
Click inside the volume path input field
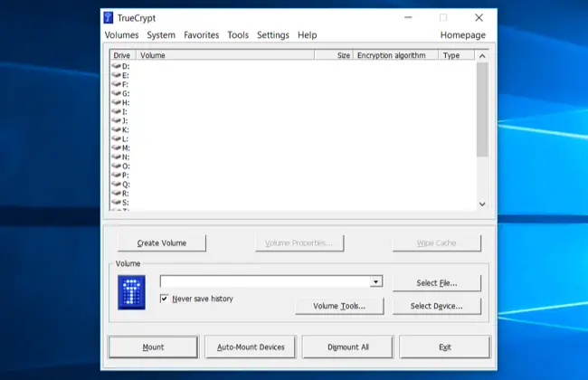pyautogui.click(x=265, y=281)
